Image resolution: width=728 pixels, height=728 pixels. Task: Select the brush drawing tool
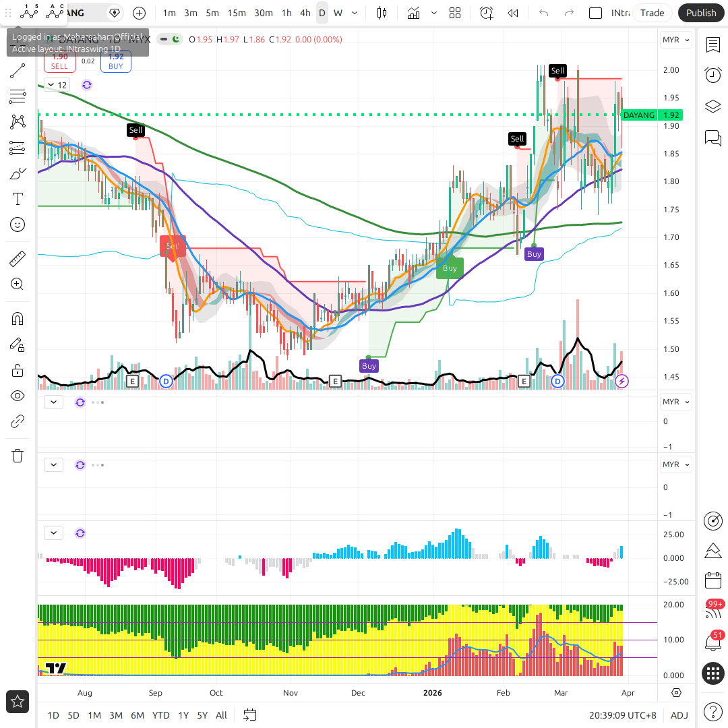pyautogui.click(x=18, y=173)
